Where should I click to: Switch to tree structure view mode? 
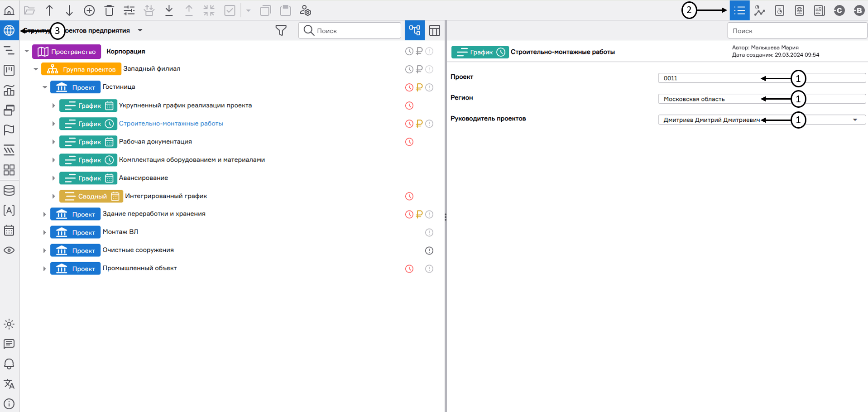pos(414,30)
